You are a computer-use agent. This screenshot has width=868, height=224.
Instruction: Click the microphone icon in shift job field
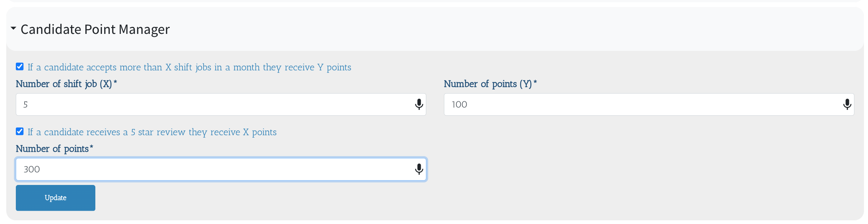[x=419, y=105]
